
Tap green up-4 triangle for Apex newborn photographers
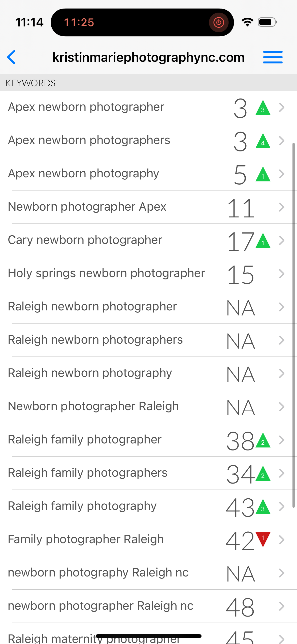pyautogui.click(x=263, y=141)
